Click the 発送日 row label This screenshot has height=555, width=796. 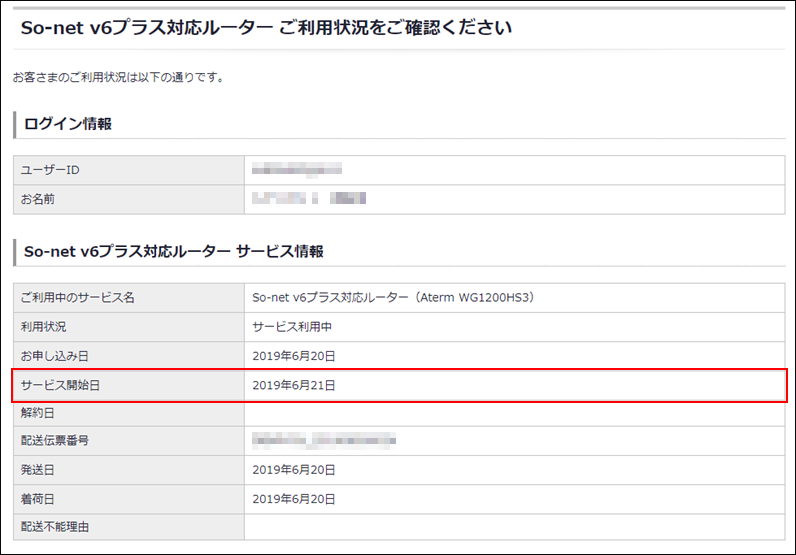pos(38,470)
